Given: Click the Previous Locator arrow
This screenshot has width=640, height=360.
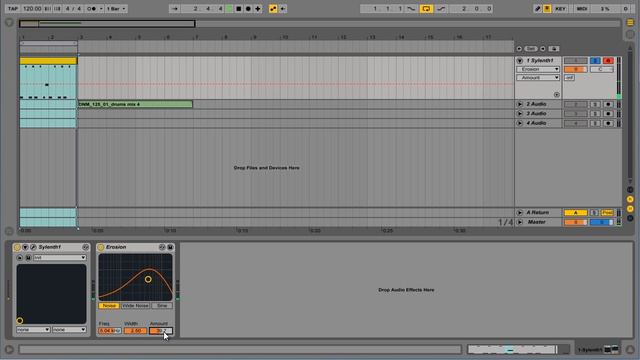Looking at the screenshot, I should point(519,49).
